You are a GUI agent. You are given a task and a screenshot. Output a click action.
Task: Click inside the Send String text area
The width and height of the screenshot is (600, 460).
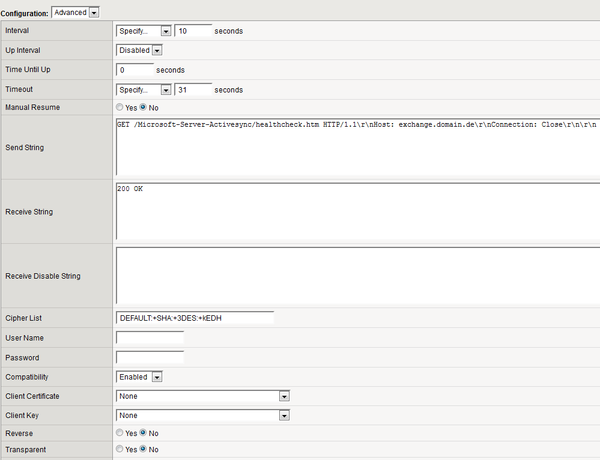(358, 147)
